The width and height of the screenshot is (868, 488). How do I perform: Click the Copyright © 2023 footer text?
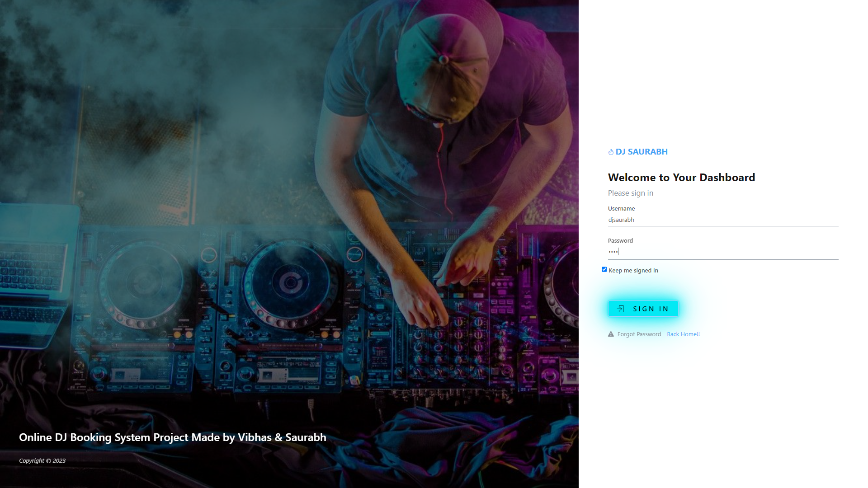click(x=42, y=461)
